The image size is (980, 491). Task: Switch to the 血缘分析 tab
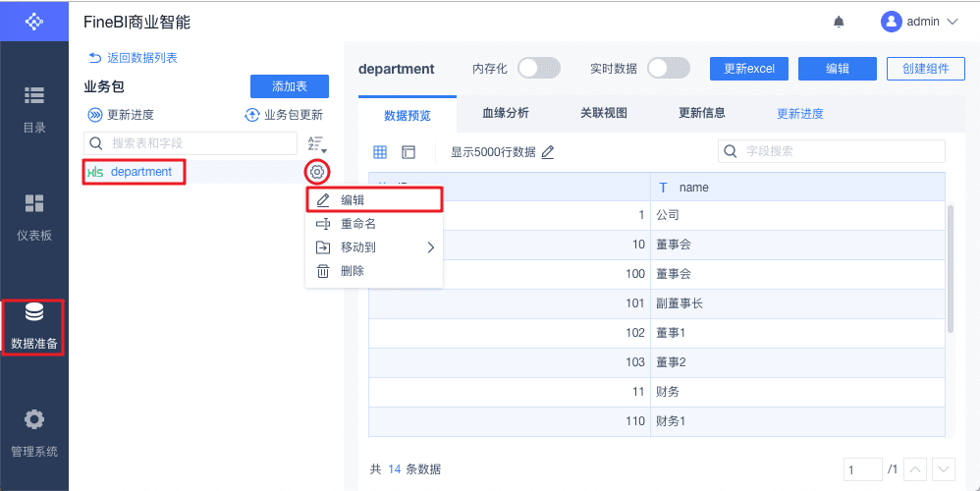tap(506, 113)
